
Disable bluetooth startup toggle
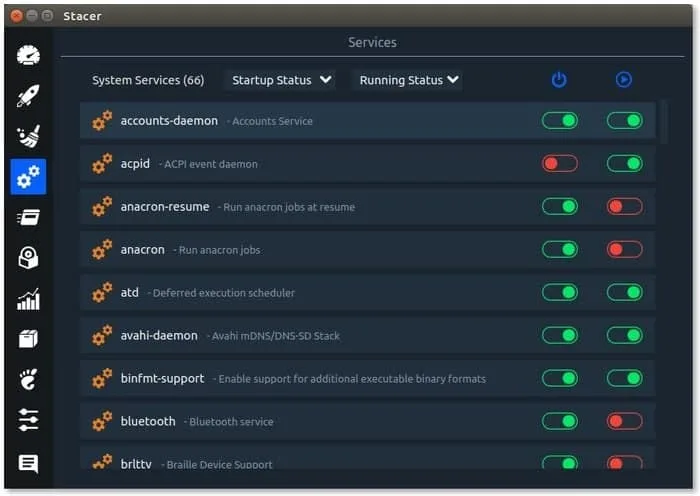coord(560,421)
